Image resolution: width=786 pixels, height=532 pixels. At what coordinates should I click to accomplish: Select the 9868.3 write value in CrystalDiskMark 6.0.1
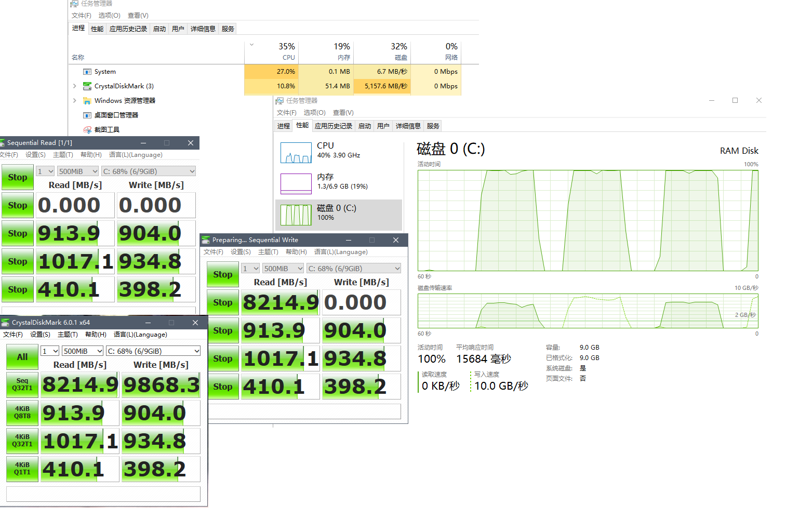(x=161, y=385)
